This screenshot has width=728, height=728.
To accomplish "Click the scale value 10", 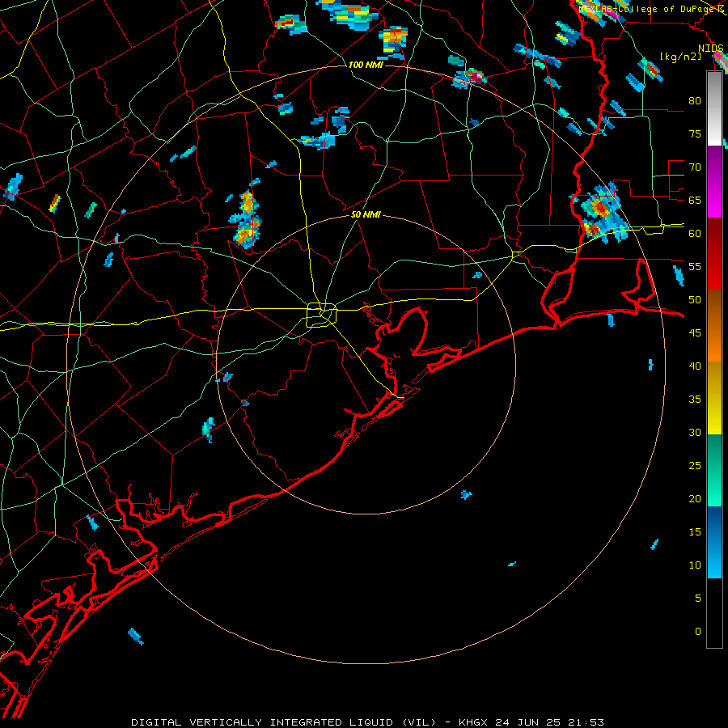I will (695, 565).
